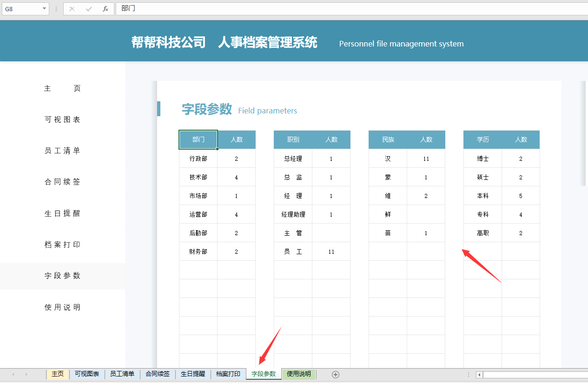The image size is (588, 383).
Task: Click the 经理助理 cell
Action: pos(293,214)
